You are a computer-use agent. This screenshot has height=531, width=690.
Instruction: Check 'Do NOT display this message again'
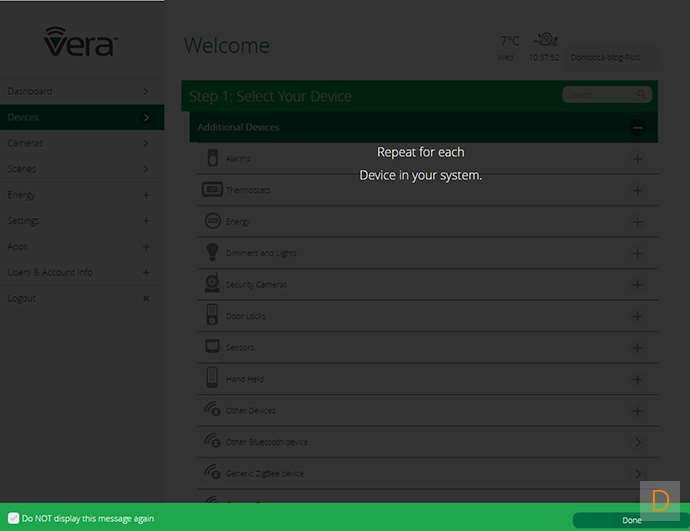[x=14, y=519]
